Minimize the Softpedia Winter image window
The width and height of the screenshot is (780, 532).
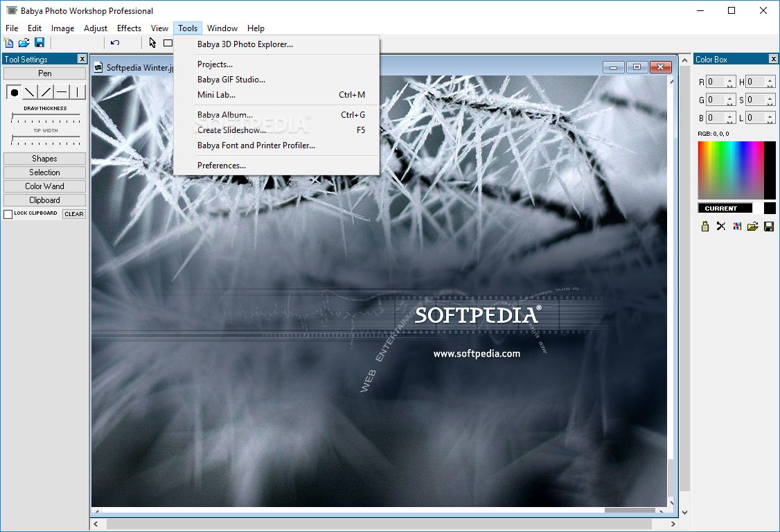click(x=613, y=67)
